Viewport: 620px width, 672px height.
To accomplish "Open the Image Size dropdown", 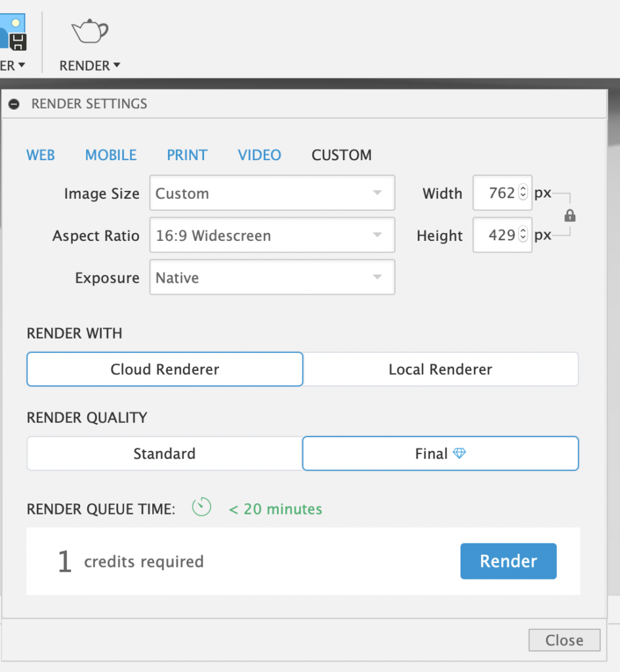I will (272, 194).
